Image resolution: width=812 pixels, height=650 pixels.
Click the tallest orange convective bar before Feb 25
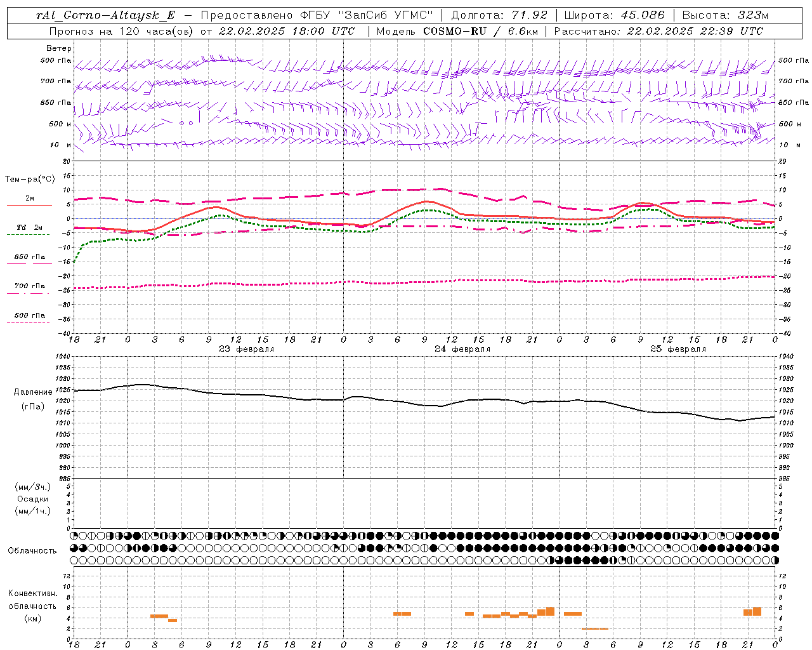pyautogui.click(x=550, y=611)
